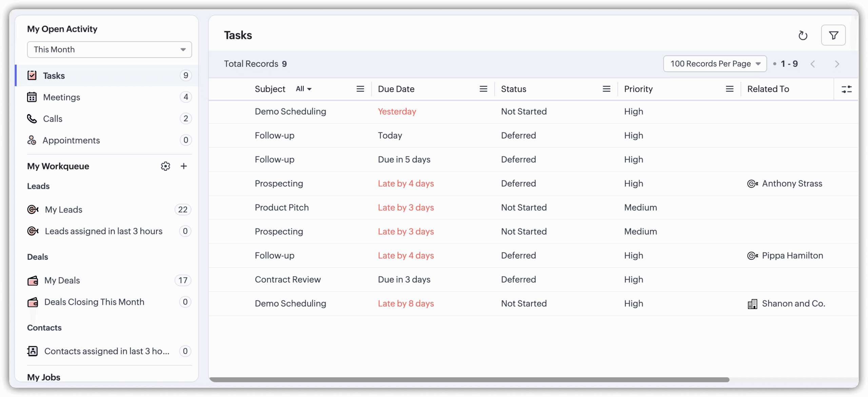868x397 pixels.
Task: Open the Priority column menu
Action: [730, 89]
